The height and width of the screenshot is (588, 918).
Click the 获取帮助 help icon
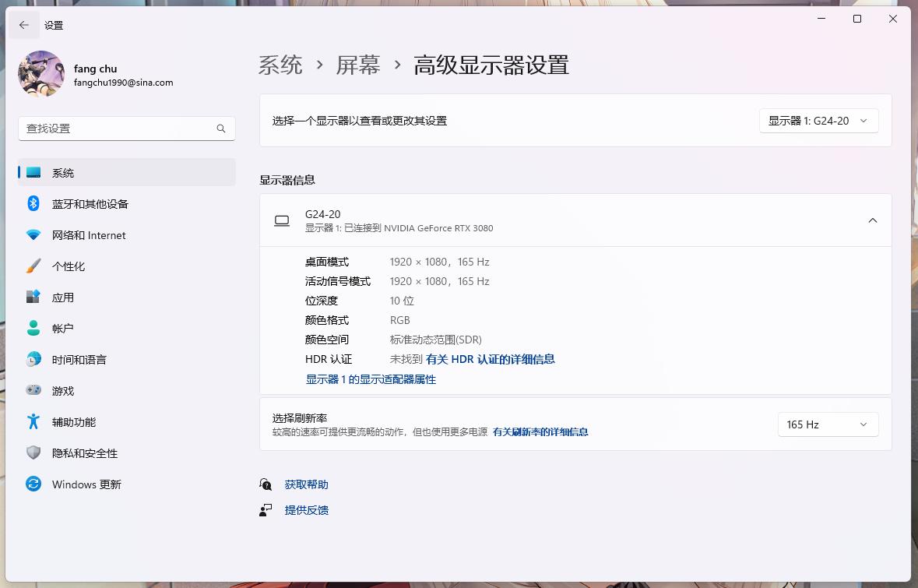pos(266,484)
